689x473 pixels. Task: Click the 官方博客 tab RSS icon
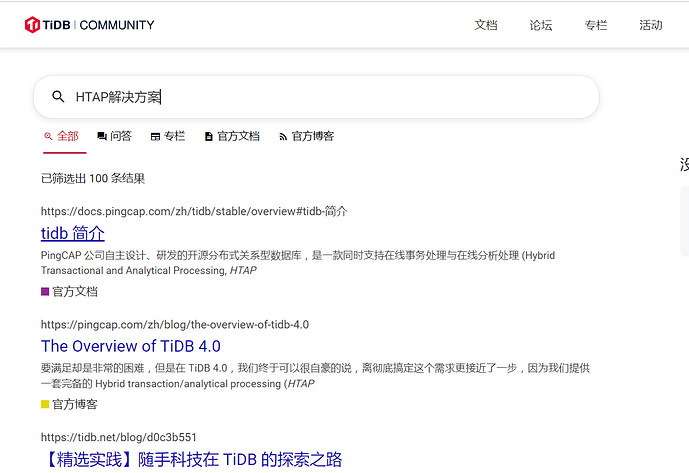click(x=283, y=137)
